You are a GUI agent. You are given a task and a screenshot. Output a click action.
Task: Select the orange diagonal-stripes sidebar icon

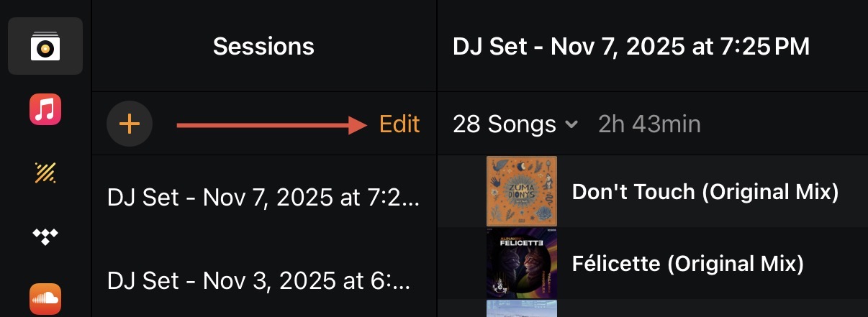pos(45,173)
